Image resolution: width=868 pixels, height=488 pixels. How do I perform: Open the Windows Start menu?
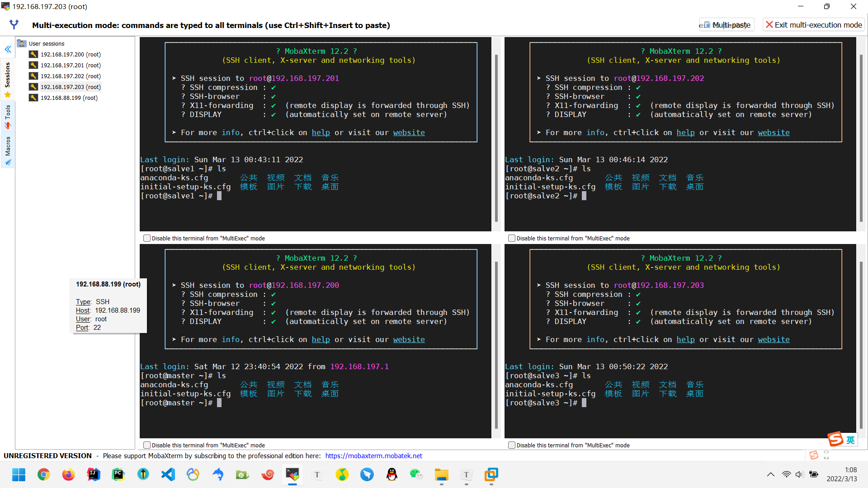[x=19, y=474]
